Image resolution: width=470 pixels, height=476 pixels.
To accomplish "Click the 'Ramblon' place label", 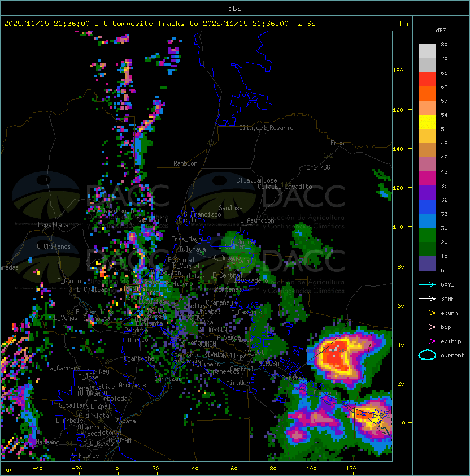I will point(185,163).
